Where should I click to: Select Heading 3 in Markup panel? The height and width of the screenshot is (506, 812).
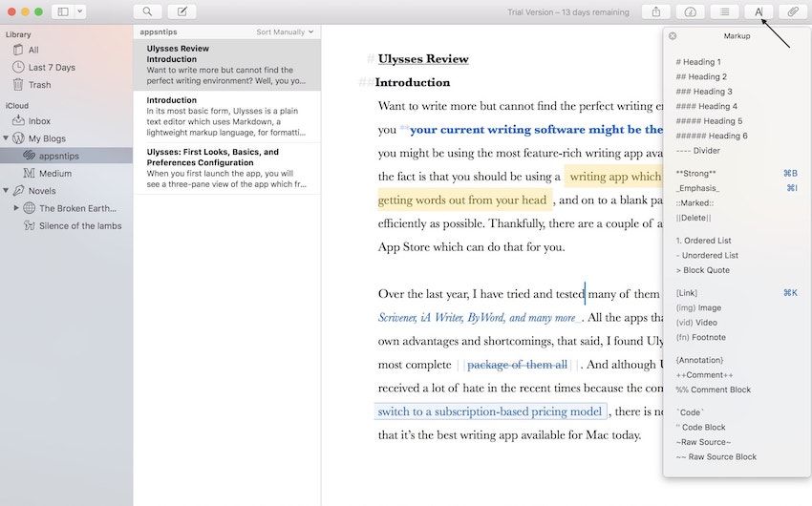(704, 92)
